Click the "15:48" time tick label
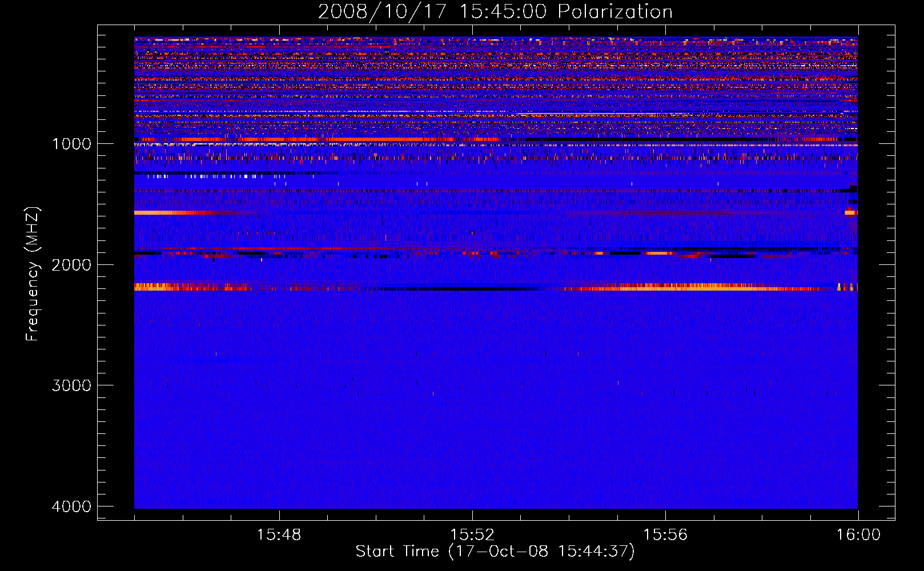924x571 pixels. [279, 535]
